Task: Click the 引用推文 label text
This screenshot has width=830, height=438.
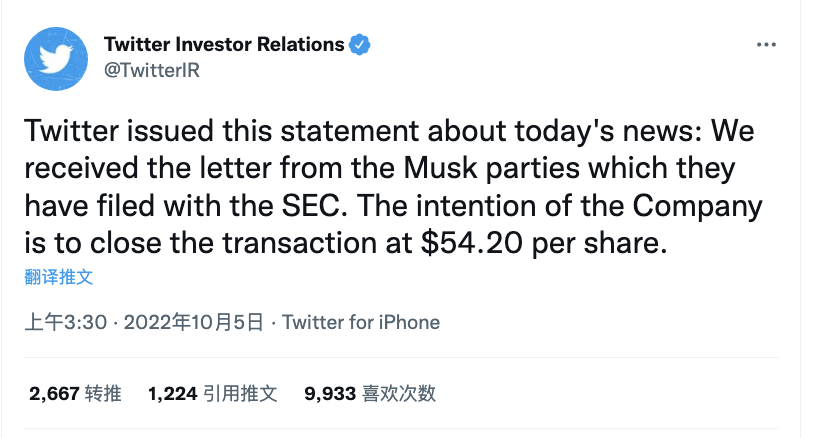Action: tap(240, 394)
